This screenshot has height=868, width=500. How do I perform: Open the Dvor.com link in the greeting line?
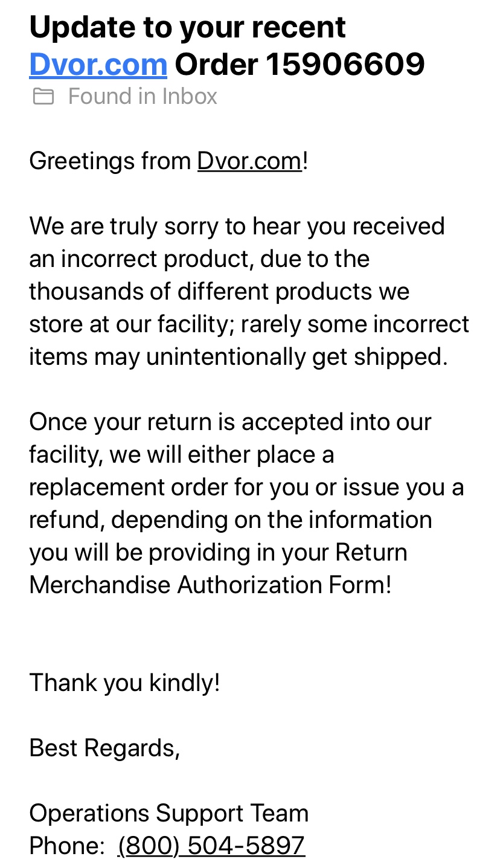coord(249,161)
